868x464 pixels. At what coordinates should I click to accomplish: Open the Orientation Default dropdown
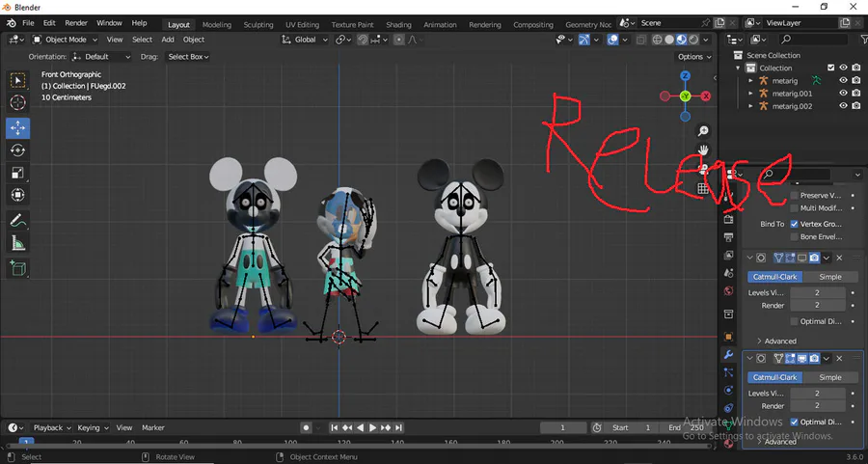pyautogui.click(x=101, y=57)
